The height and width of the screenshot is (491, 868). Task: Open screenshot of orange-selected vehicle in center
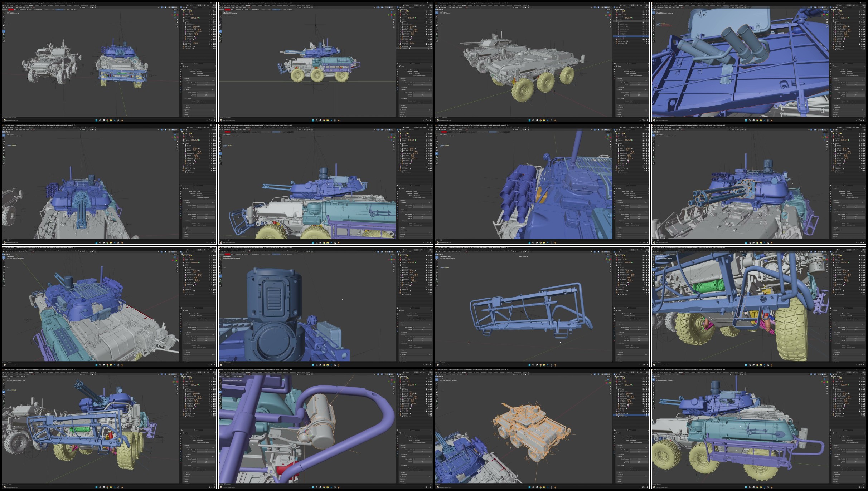coord(542,429)
